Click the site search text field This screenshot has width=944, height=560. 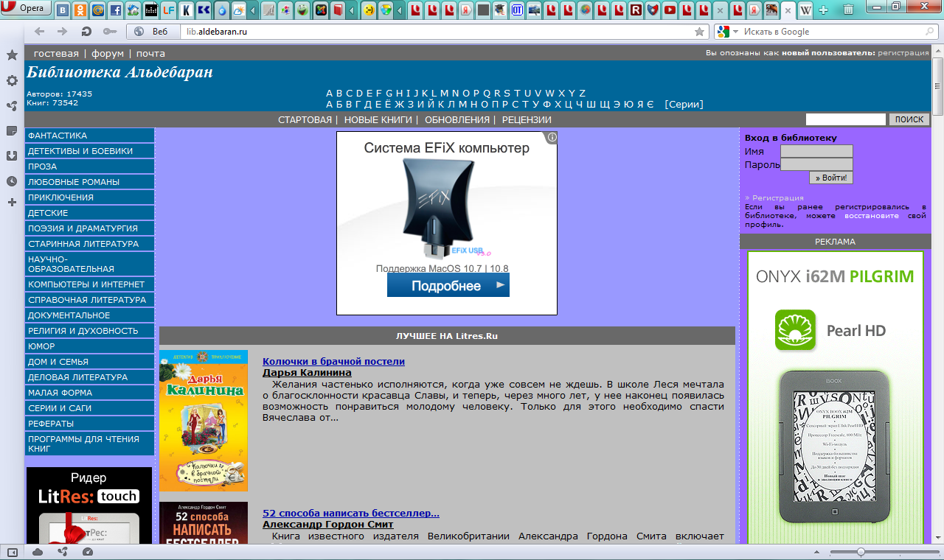coord(846,119)
